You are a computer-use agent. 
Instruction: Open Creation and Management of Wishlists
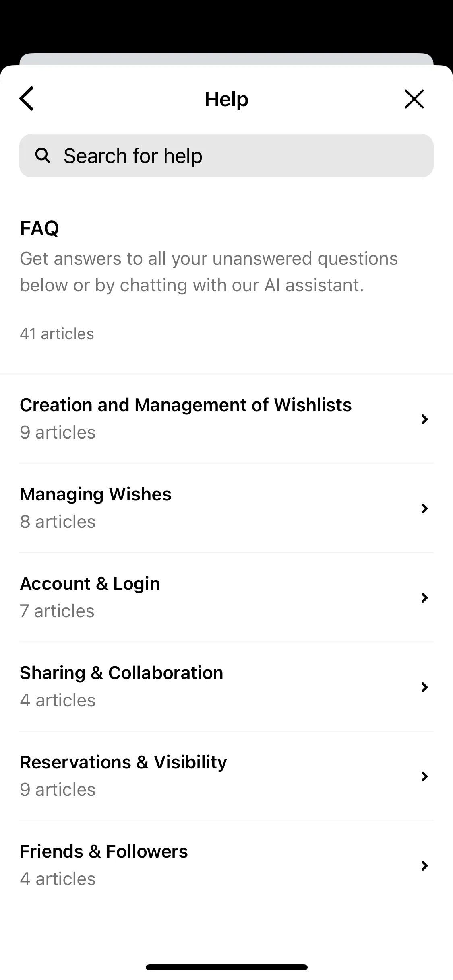[226, 419]
